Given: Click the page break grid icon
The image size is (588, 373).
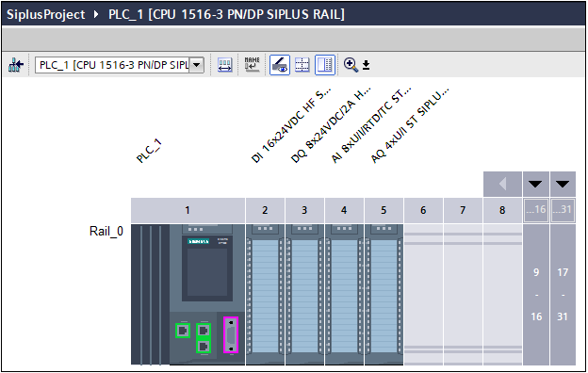Looking at the screenshot, I should point(302,65).
